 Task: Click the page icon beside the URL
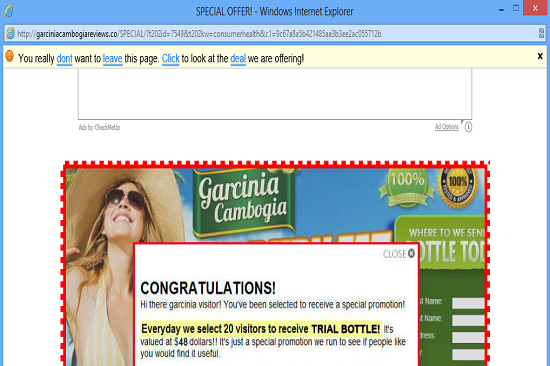point(11,34)
